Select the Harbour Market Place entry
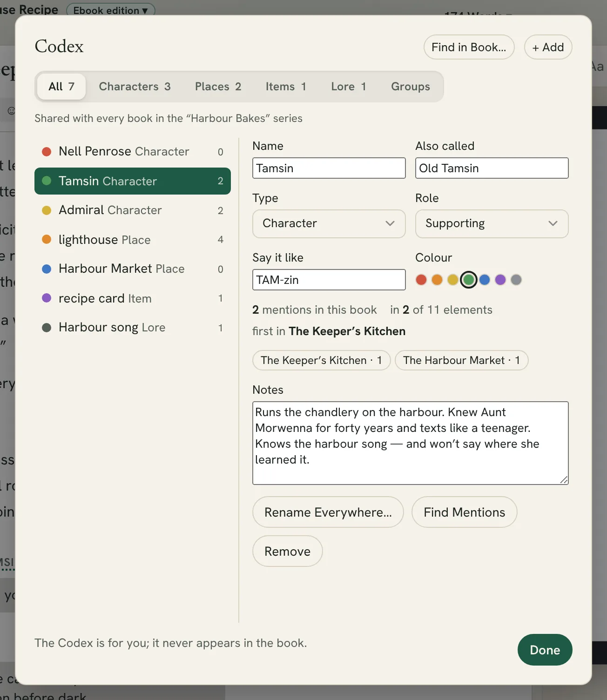607x700 pixels. tap(133, 269)
